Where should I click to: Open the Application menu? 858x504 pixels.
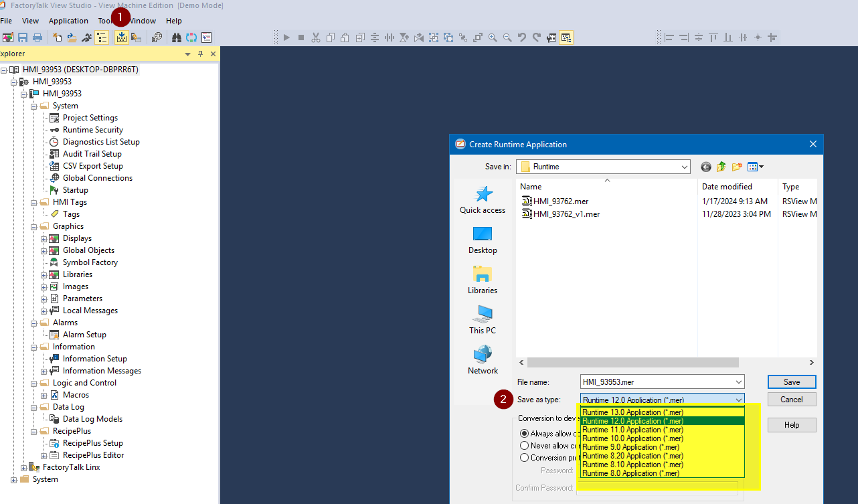68,21
